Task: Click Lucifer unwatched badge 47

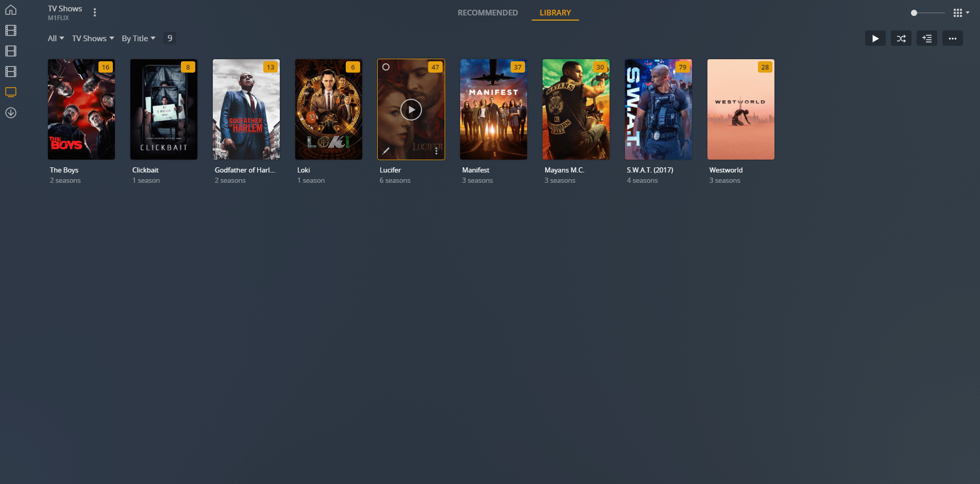Action: 435,67
